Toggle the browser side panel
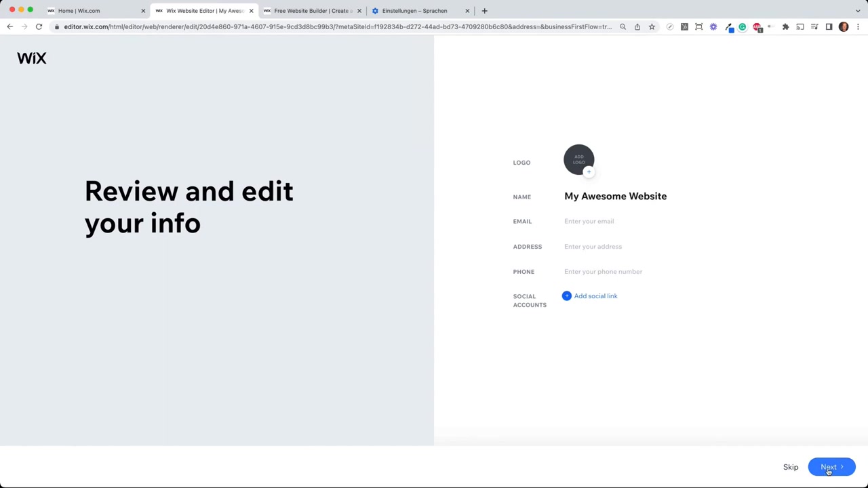This screenshot has width=868, height=488. click(x=829, y=27)
